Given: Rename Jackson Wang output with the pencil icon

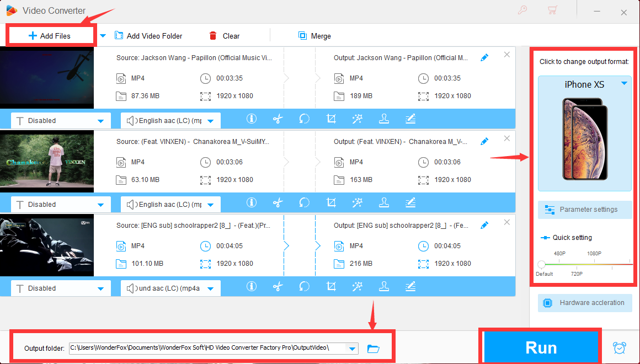Looking at the screenshot, I should [484, 58].
